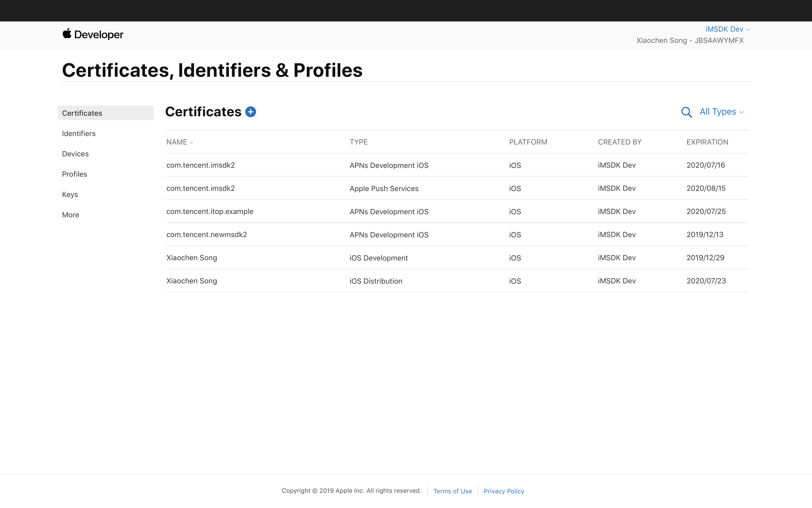Screen dimensions: 812x508
Task: Click the Xiaochen Song - JBS4AWYMFX team text
Action: click(690, 40)
